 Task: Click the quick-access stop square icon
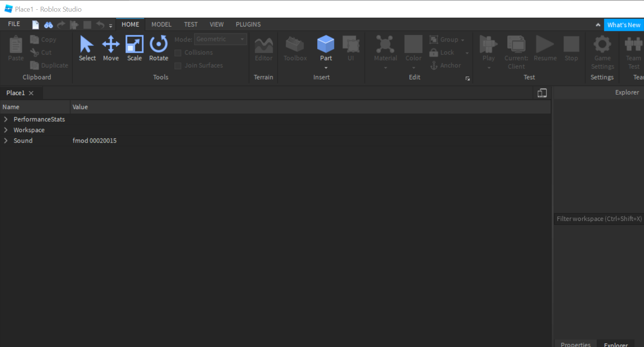(x=87, y=25)
